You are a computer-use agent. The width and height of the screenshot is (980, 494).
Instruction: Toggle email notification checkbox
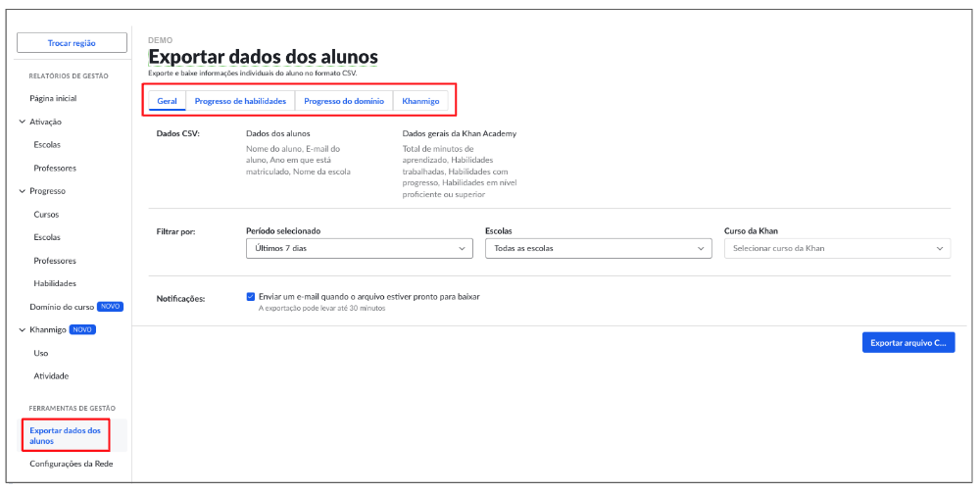tap(251, 297)
